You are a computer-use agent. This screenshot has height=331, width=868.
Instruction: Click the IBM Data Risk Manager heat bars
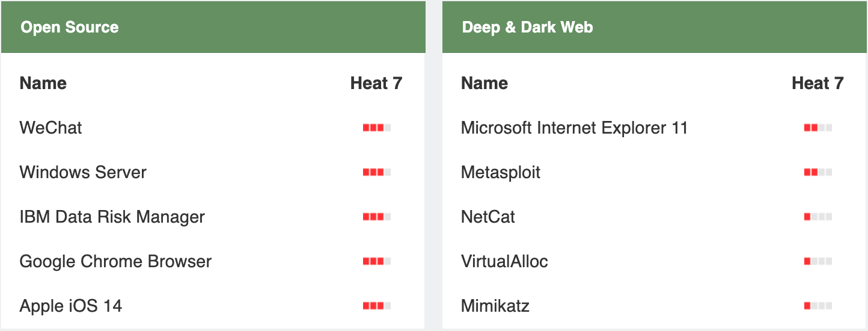coord(377,217)
